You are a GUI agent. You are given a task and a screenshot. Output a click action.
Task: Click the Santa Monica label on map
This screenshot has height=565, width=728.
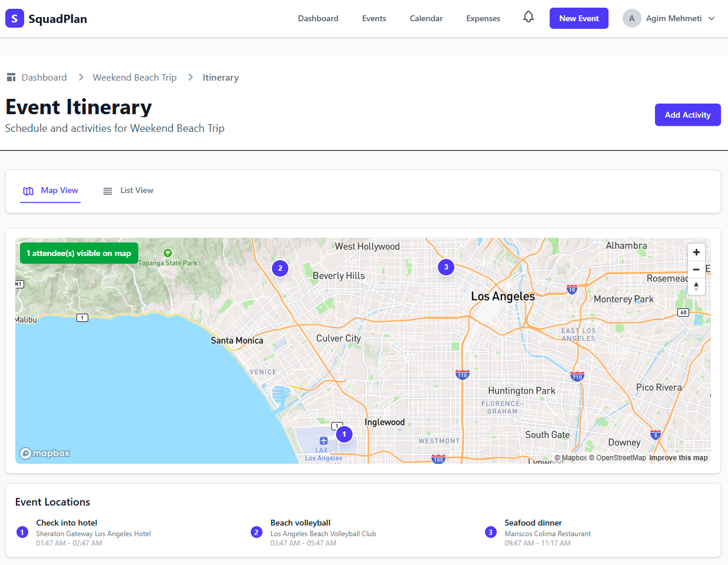click(x=237, y=340)
